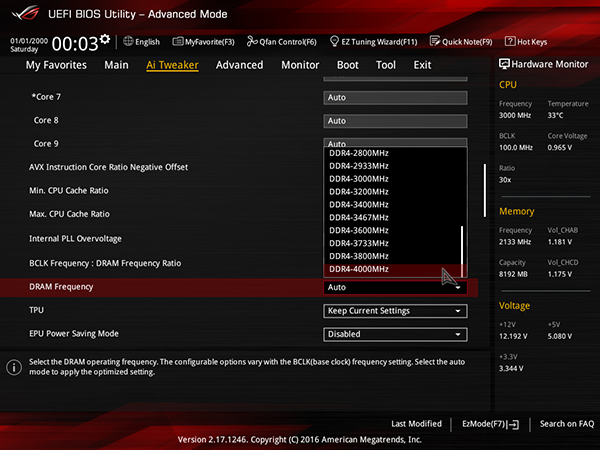Open the Tool tab
The height and width of the screenshot is (450, 600).
click(386, 65)
